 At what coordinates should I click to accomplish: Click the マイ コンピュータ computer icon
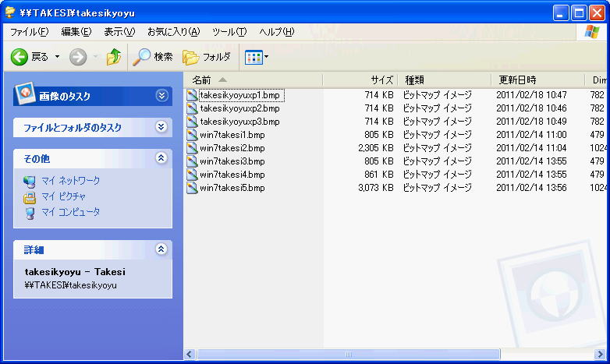coord(30,213)
